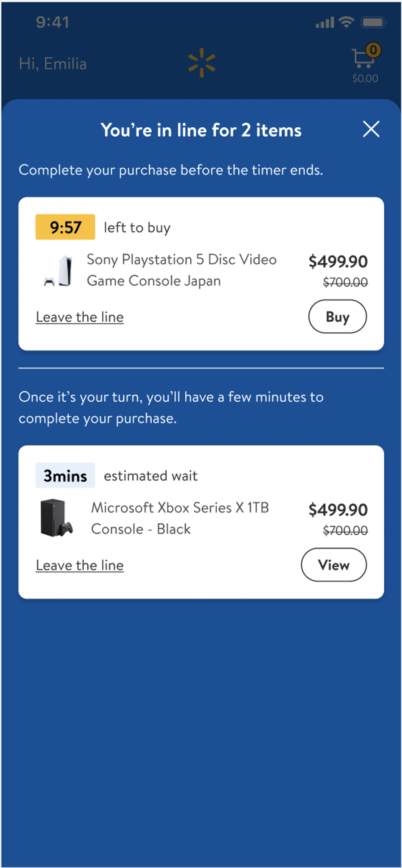The width and height of the screenshot is (402, 868).
Task: Leave the line for the Playstation 5
Action: click(79, 317)
